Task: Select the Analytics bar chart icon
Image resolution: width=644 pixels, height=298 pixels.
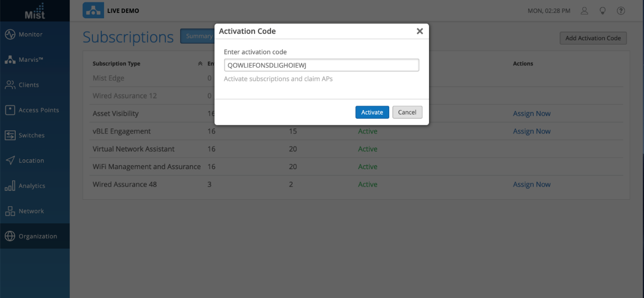Action: [10, 186]
